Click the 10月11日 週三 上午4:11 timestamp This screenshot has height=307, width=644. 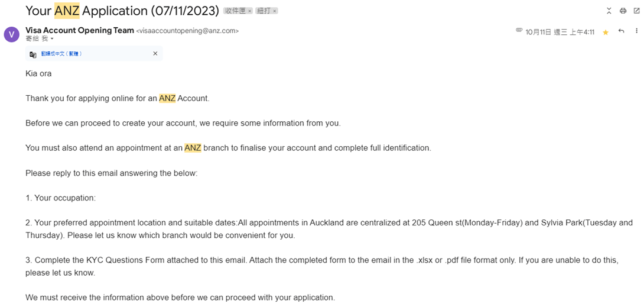pyautogui.click(x=560, y=32)
